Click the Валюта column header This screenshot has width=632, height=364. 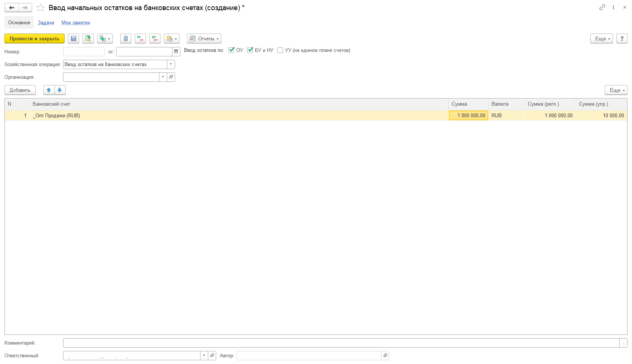point(507,104)
